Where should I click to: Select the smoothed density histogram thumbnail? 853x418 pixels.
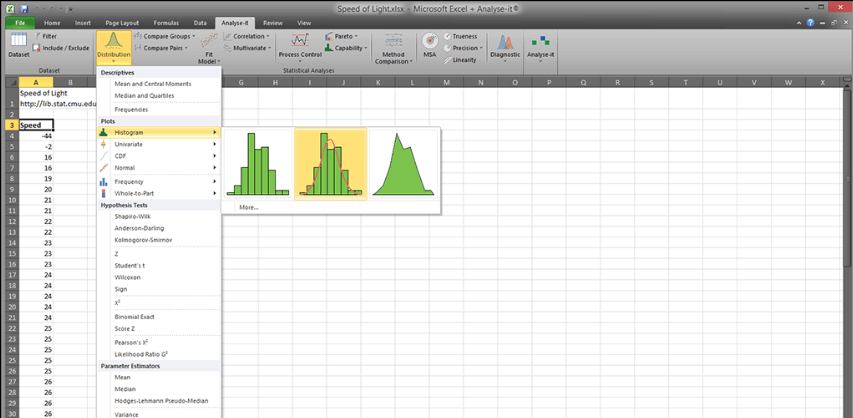click(403, 164)
